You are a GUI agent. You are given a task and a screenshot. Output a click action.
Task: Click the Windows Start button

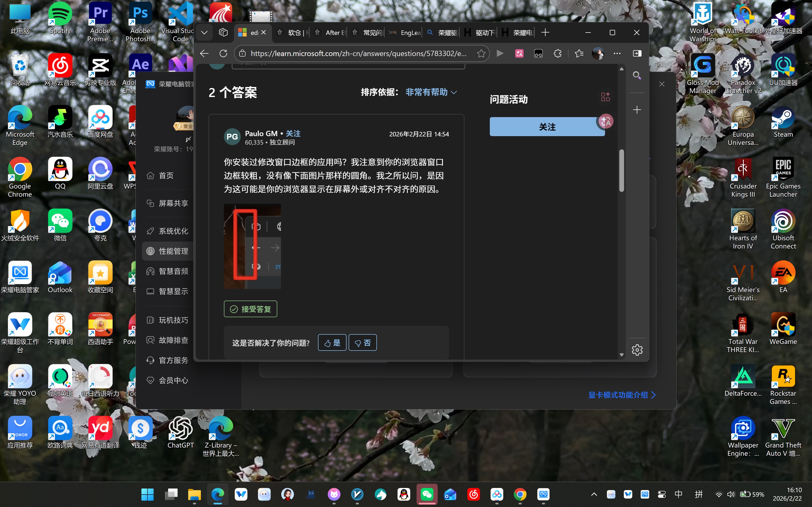point(147,494)
